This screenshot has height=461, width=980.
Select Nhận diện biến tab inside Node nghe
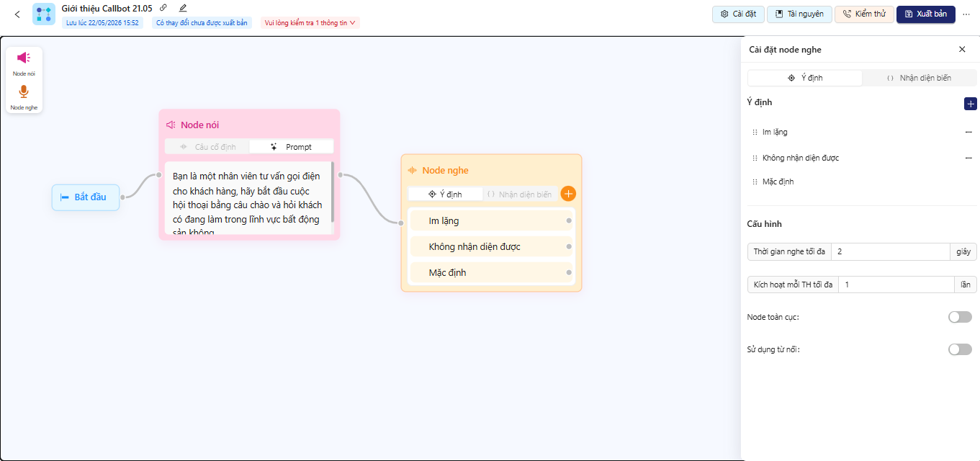click(519, 194)
